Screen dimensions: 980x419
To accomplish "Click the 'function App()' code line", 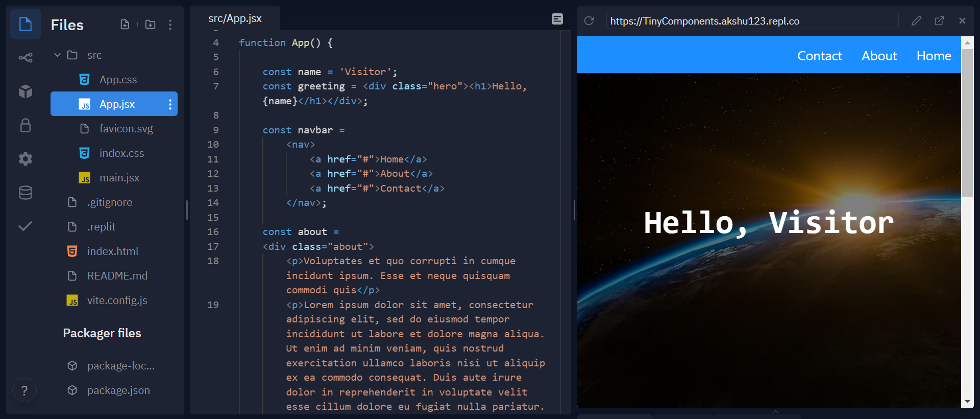I will pyautogui.click(x=286, y=43).
